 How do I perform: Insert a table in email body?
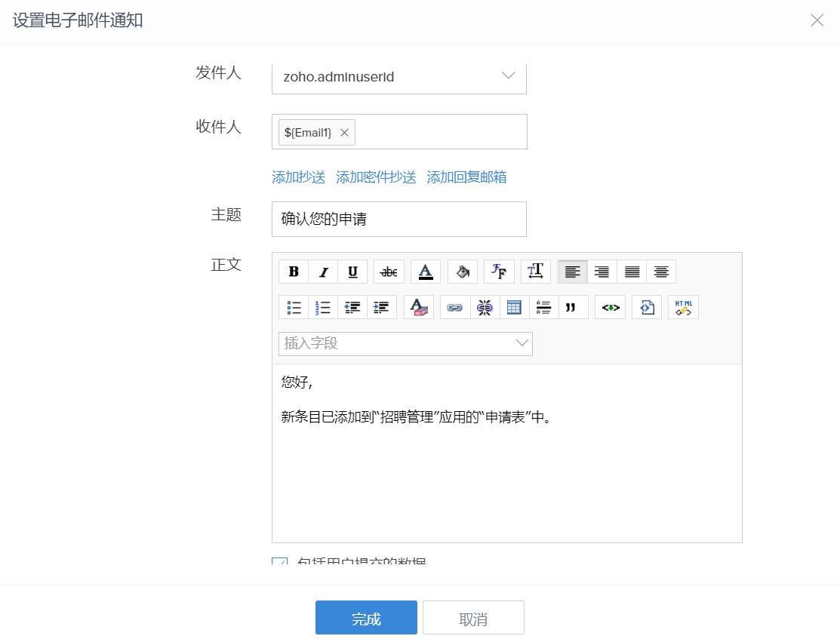(514, 307)
